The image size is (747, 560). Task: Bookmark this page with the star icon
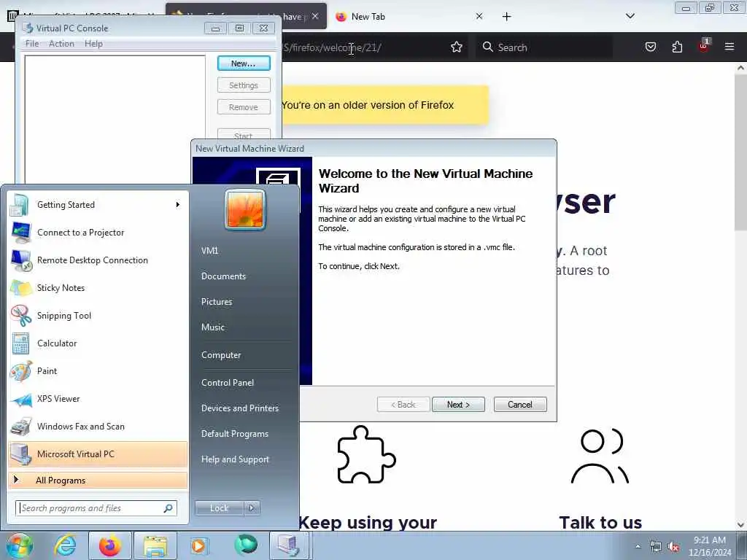point(457,47)
